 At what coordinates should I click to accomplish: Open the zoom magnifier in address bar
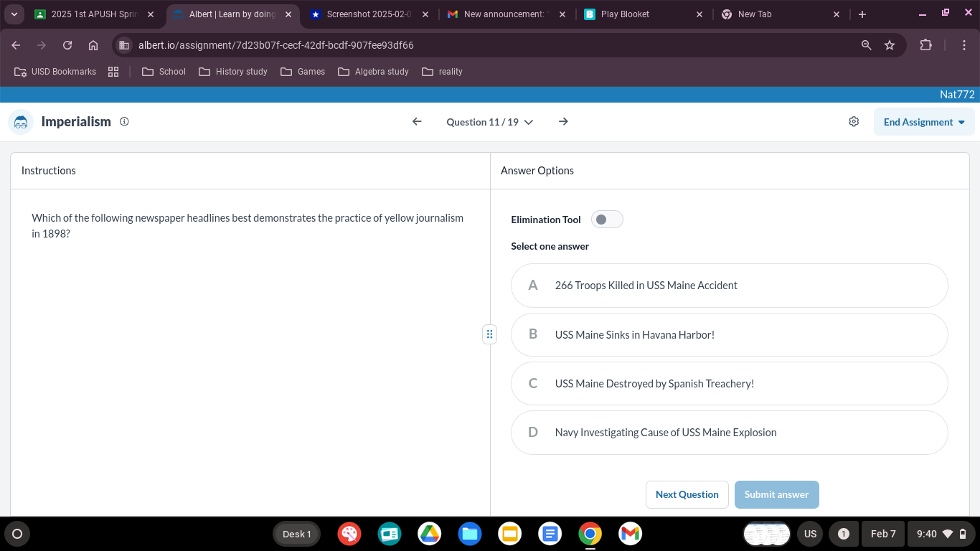pos(867,45)
